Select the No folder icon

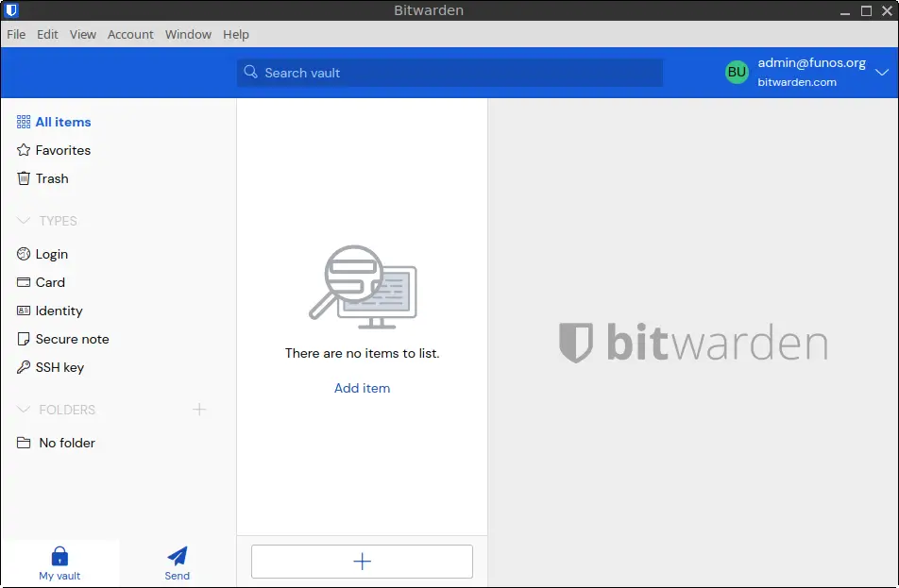point(24,443)
